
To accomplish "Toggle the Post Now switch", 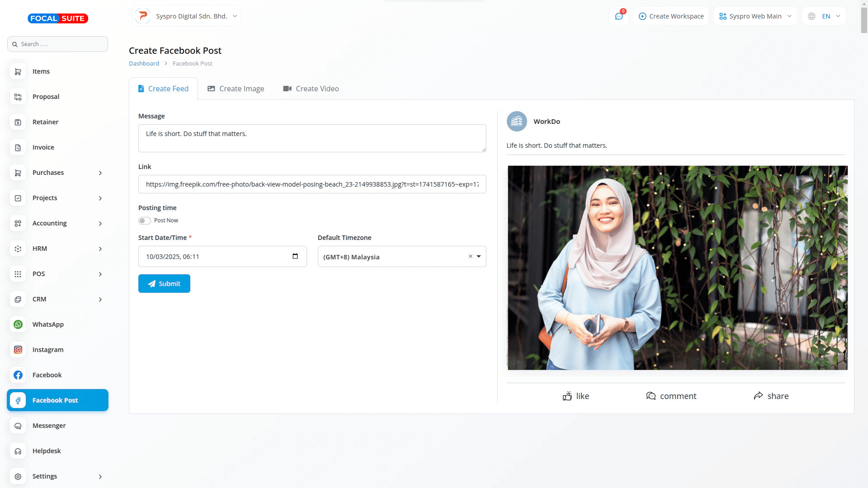I will click(144, 221).
